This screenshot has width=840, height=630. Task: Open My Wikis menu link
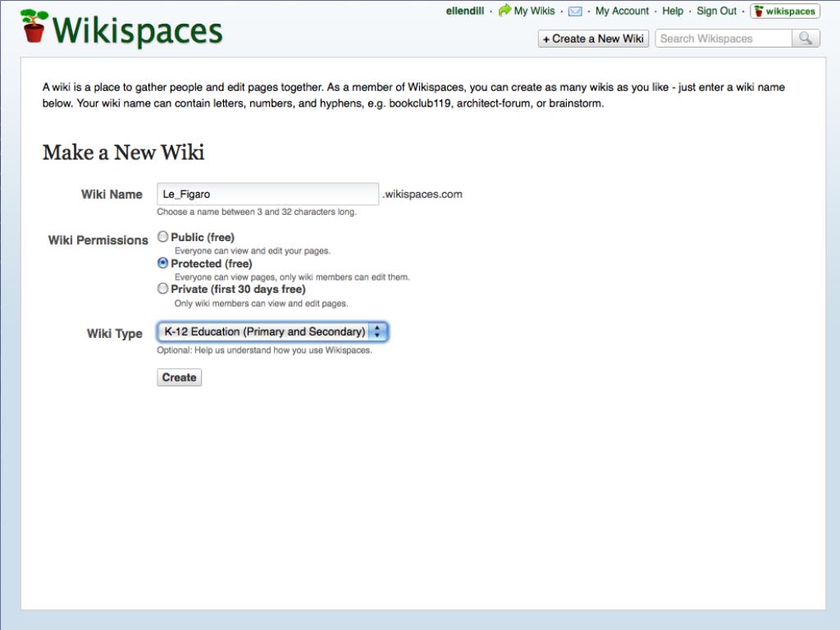(x=534, y=11)
